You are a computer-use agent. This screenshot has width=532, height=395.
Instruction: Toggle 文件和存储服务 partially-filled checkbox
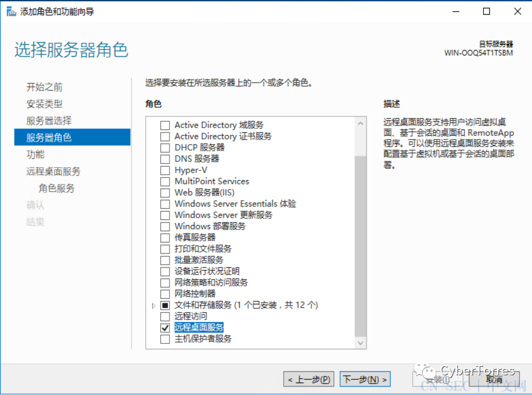[166, 306]
